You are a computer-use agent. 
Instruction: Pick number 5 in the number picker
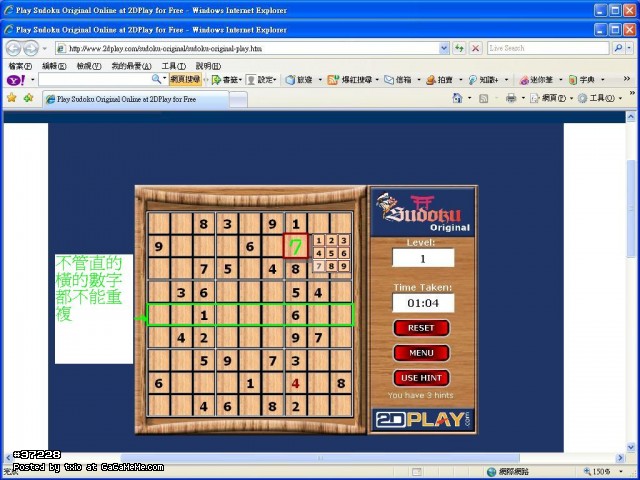coord(331,253)
